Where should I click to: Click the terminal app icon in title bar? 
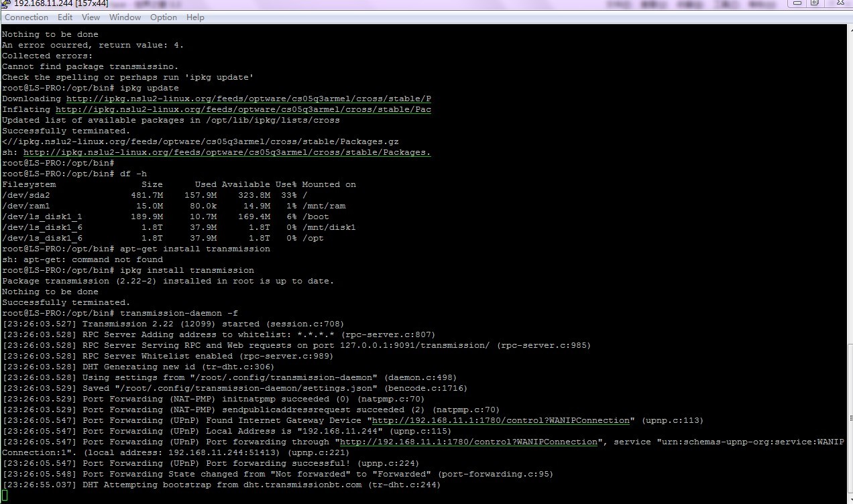(5, 4)
